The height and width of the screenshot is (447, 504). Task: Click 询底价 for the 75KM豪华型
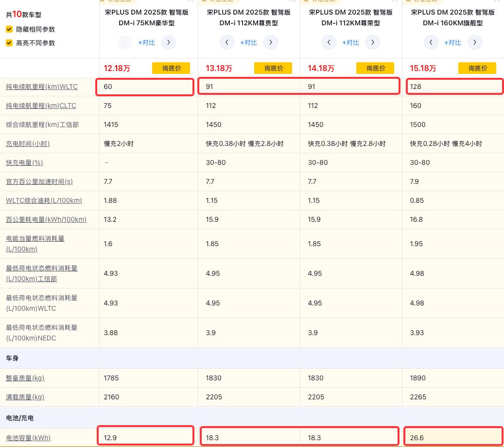click(171, 68)
